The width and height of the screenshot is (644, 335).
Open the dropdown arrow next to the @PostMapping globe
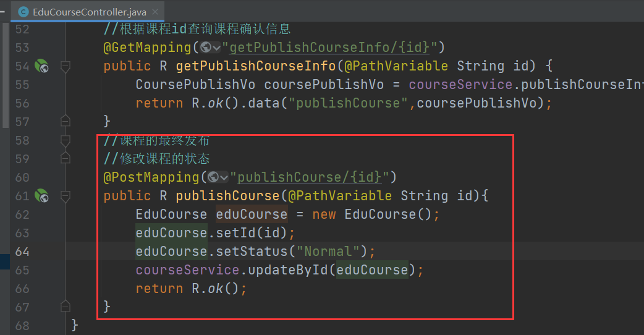224,177
